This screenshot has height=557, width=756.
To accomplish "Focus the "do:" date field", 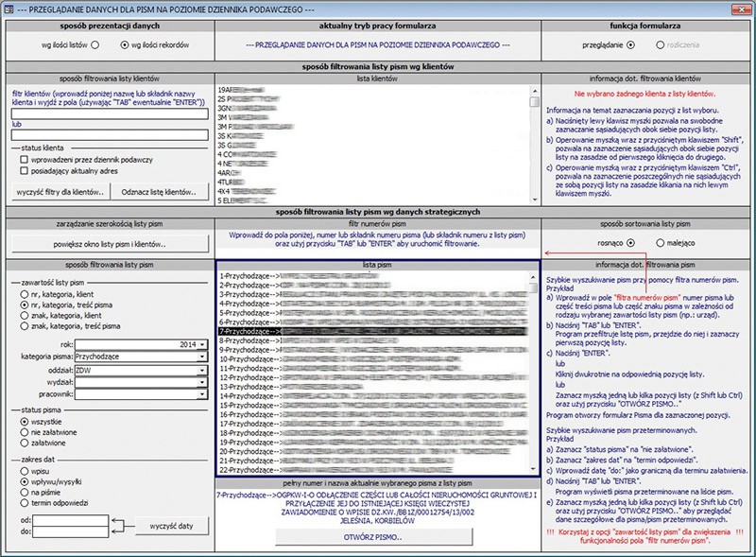I will pyautogui.click(x=70, y=531).
